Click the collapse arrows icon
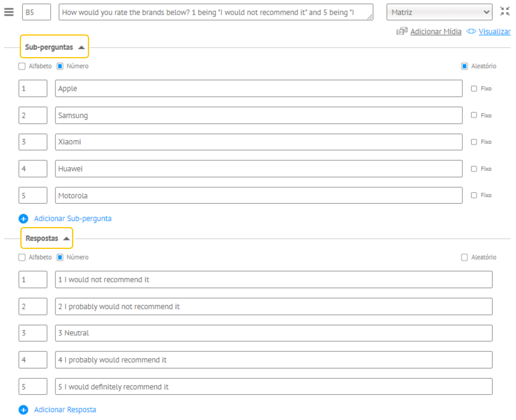Screen dimensions: 516x420 pyautogui.click(x=505, y=11)
